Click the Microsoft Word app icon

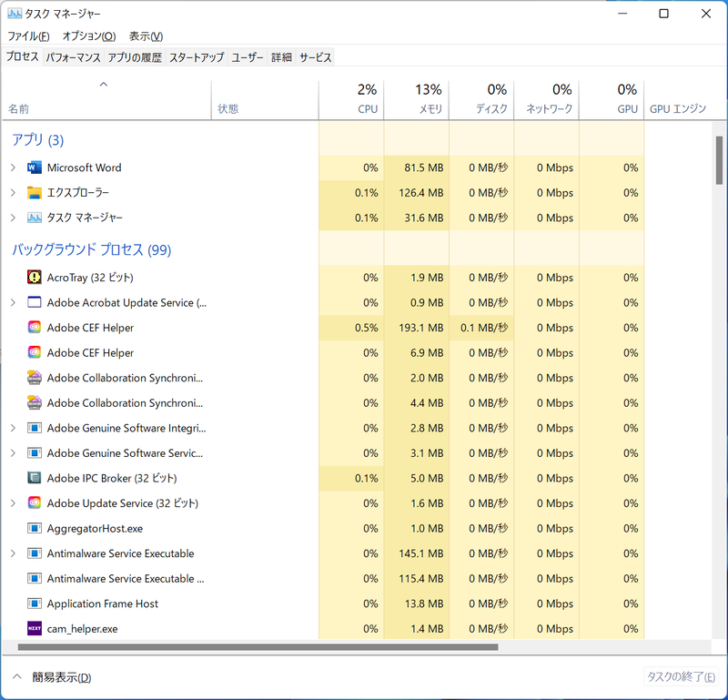[35, 167]
